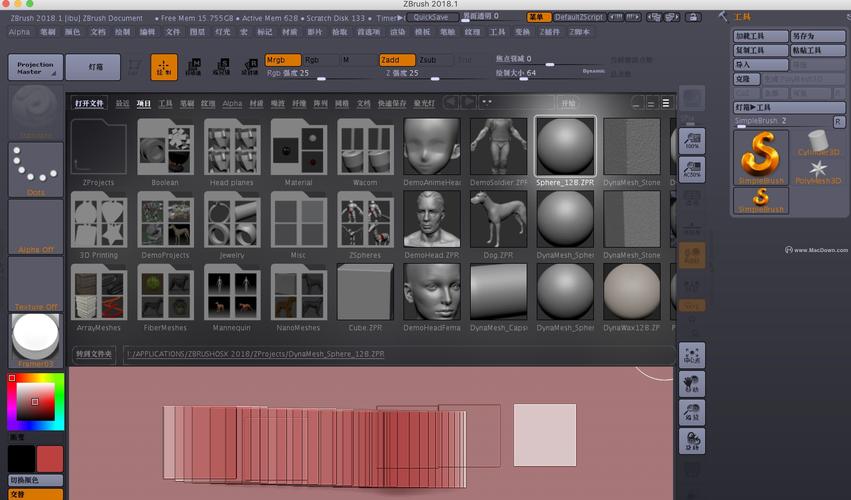Open the Texture Off selector
Screen dimensions: 851x500
click(x=36, y=284)
